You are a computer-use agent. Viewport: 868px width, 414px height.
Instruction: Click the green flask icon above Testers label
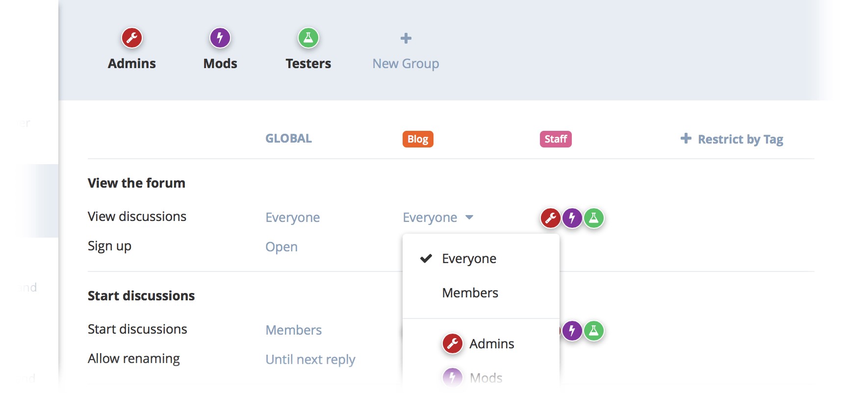(308, 38)
